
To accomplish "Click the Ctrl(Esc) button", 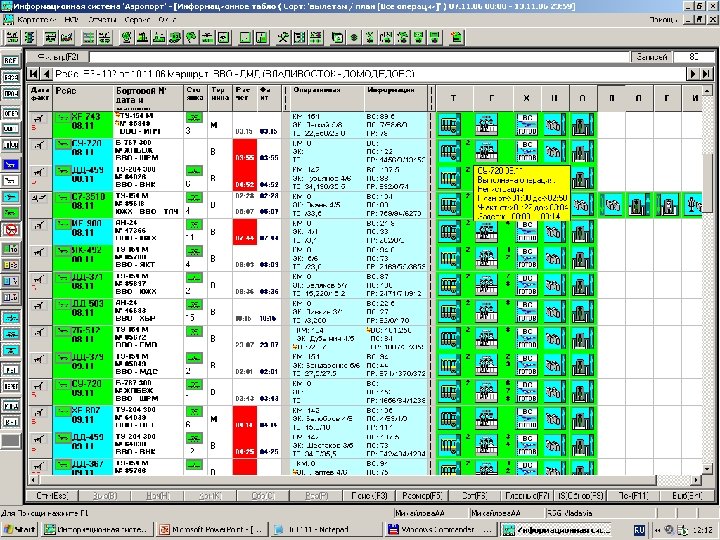I will pyautogui.click(x=52, y=496).
